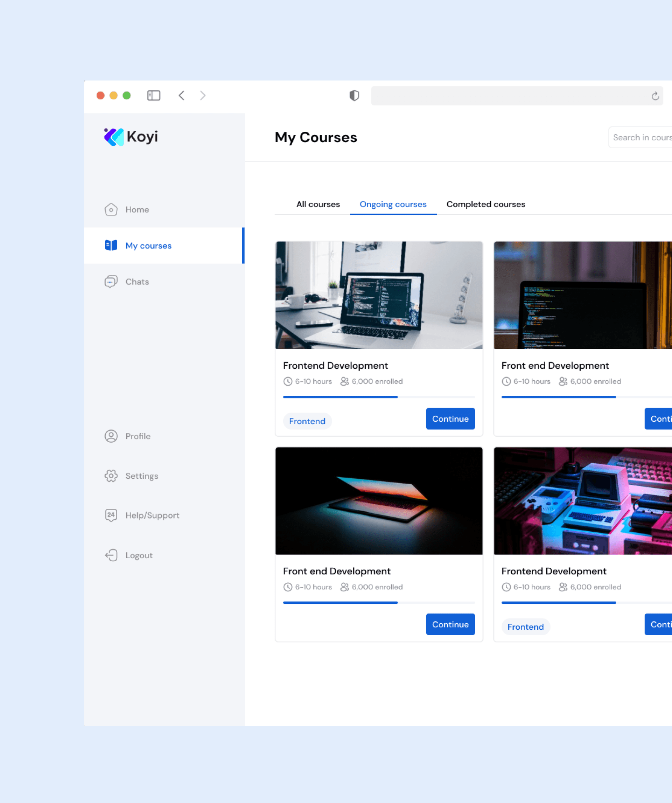672x803 pixels.
Task: Reload page with the refresh icon
Action: pyautogui.click(x=655, y=96)
